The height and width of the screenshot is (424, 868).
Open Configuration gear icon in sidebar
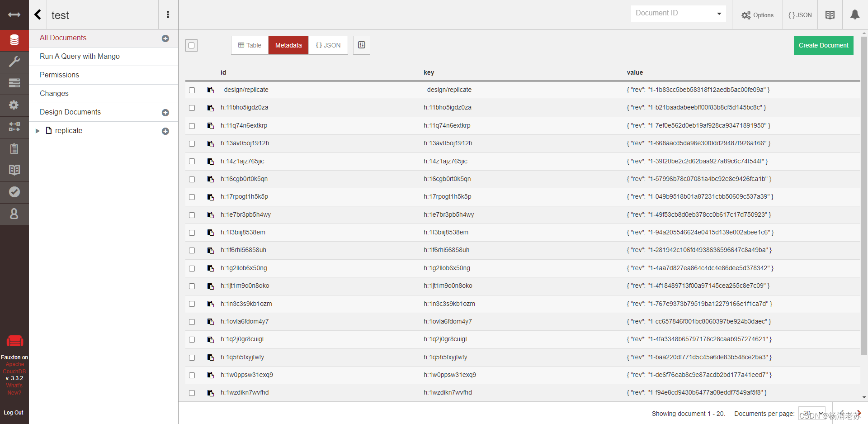pos(14,105)
